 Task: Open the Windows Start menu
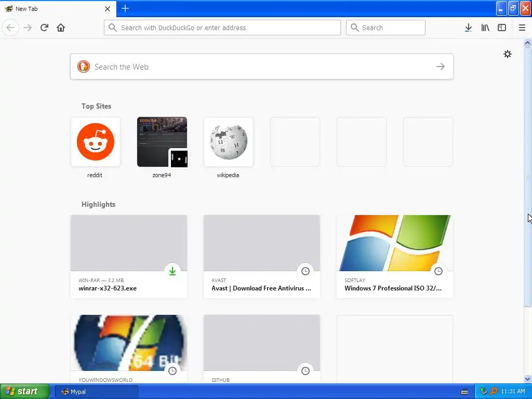(25, 391)
